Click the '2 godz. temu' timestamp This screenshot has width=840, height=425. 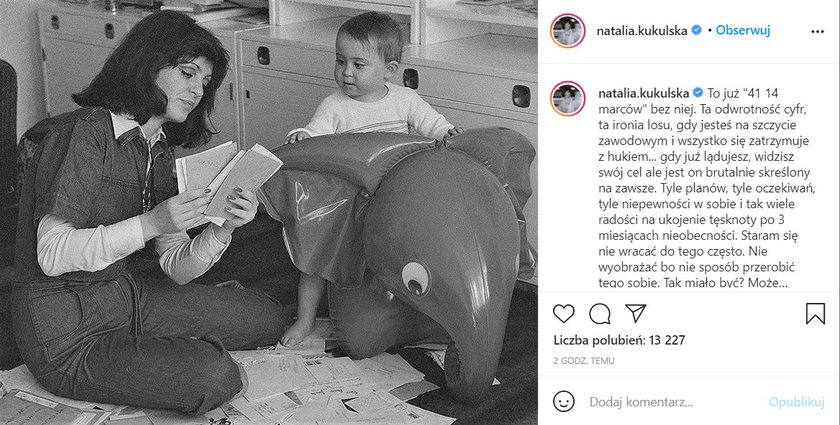584,361
